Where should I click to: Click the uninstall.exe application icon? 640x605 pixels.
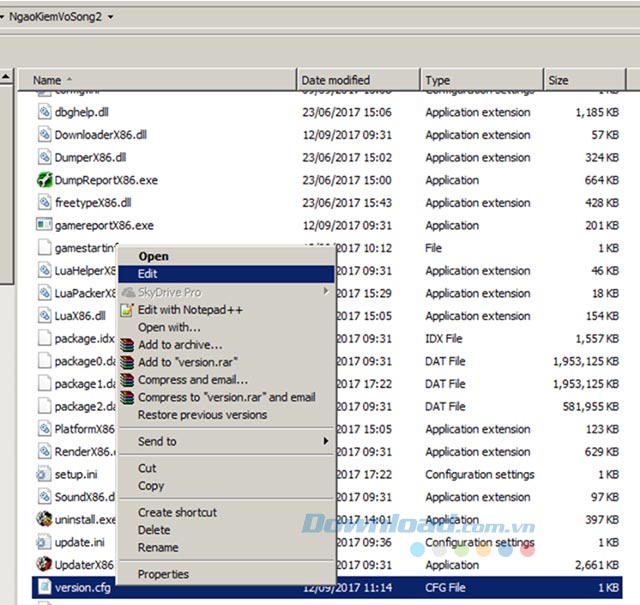(x=44, y=519)
